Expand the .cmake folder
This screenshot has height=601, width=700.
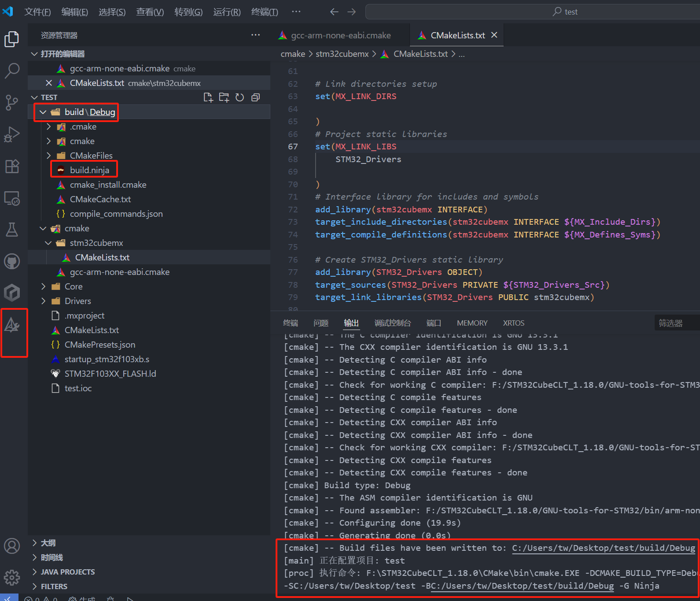(x=48, y=126)
